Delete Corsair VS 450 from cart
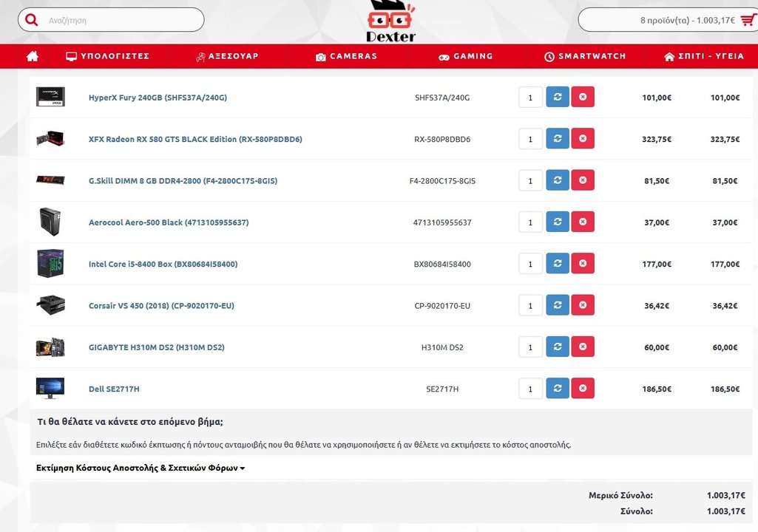 coord(583,304)
